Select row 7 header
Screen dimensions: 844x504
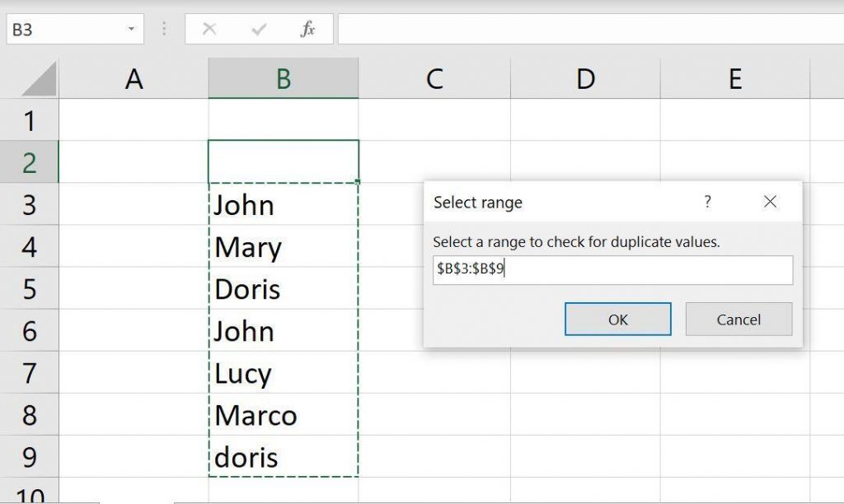(x=30, y=373)
